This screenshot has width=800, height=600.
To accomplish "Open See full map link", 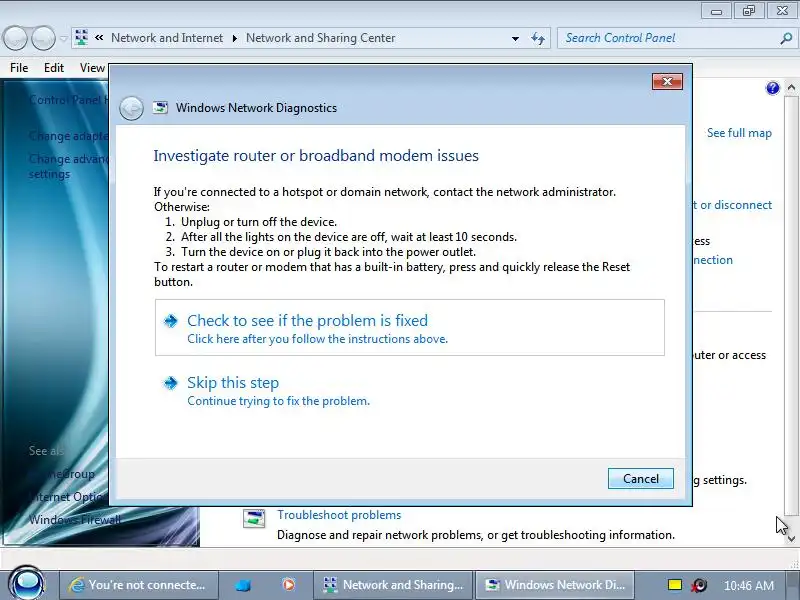I will click(x=739, y=133).
